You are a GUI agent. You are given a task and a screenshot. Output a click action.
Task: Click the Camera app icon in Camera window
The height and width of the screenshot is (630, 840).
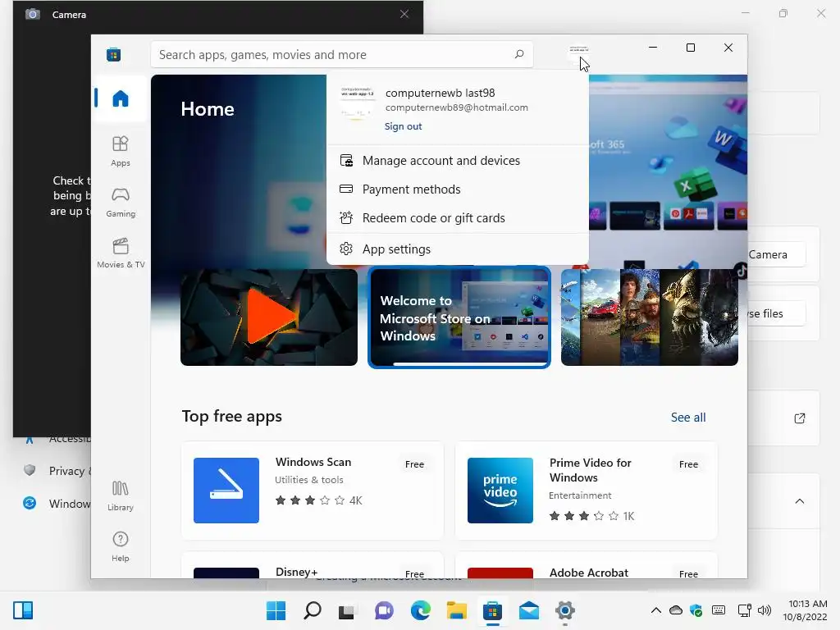(33, 15)
